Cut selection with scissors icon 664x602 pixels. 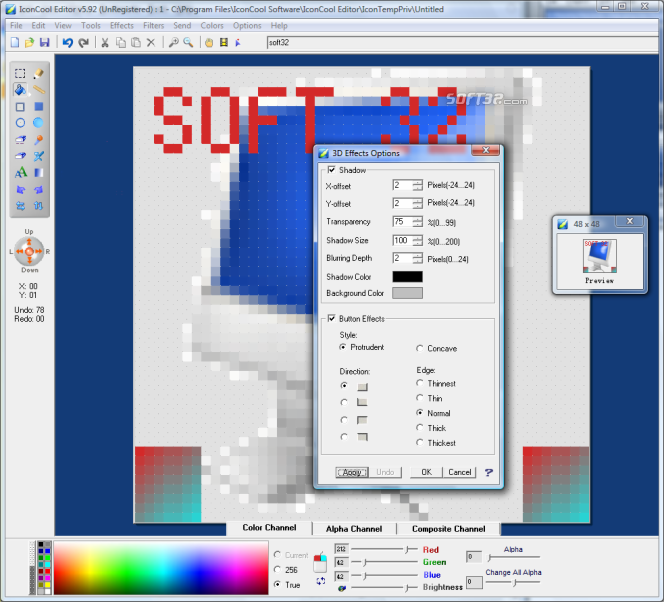point(105,42)
